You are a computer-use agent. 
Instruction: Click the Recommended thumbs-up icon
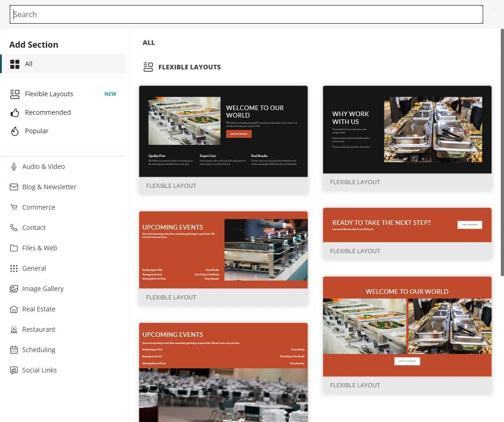coord(15,113)
